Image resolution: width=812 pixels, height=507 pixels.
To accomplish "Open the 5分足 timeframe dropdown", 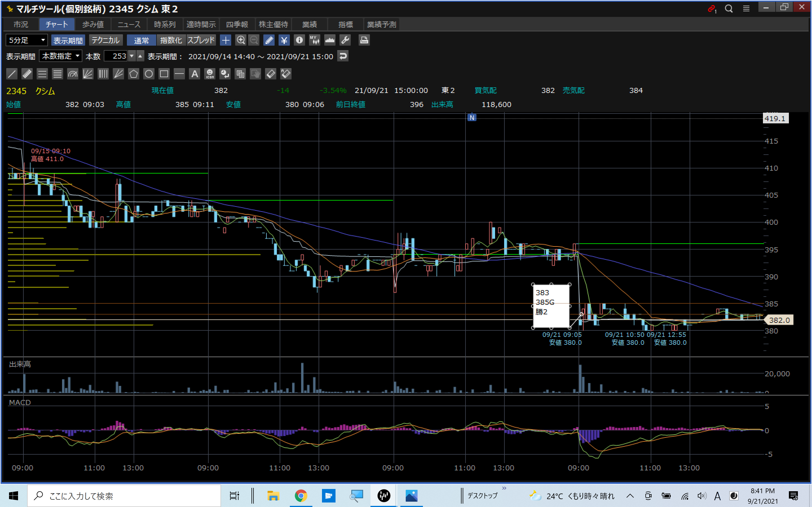I will point(27,40).
